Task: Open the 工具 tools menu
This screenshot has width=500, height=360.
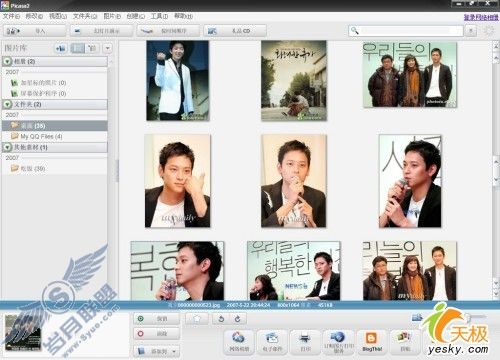Action: (x=159, y=16)
